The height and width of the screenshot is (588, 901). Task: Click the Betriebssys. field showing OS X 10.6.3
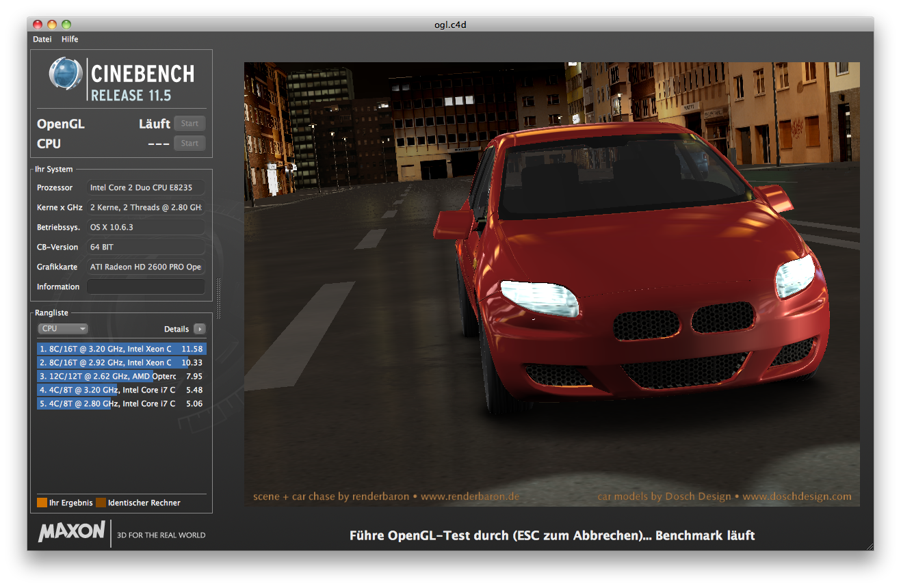tap(146, 227)
